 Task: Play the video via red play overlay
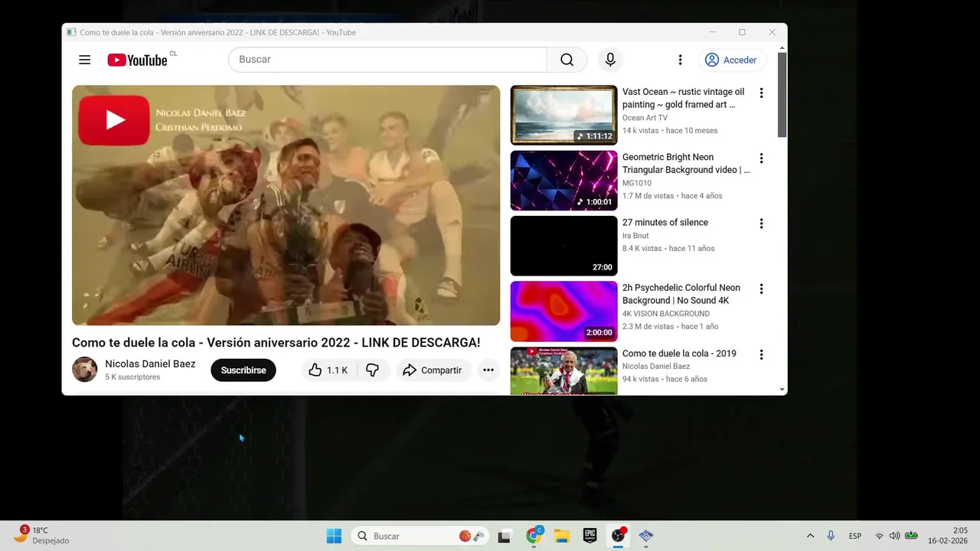click(114, 119)
